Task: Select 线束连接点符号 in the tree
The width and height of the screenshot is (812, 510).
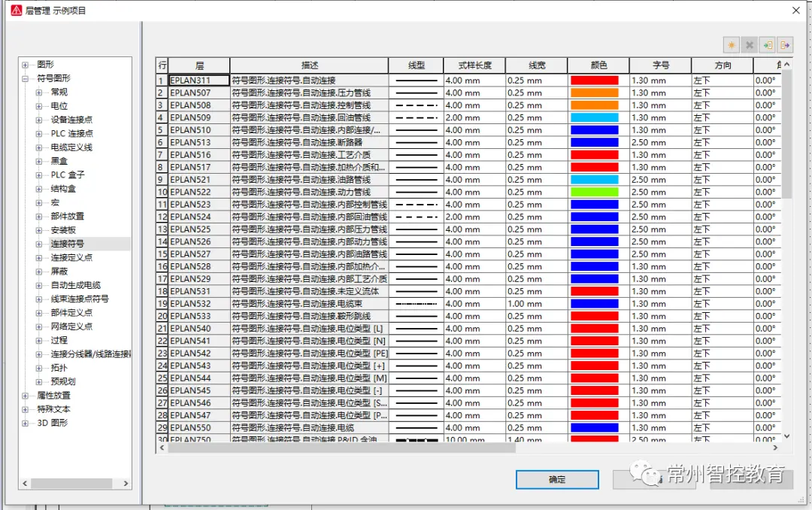Action: tap(80, 299)
